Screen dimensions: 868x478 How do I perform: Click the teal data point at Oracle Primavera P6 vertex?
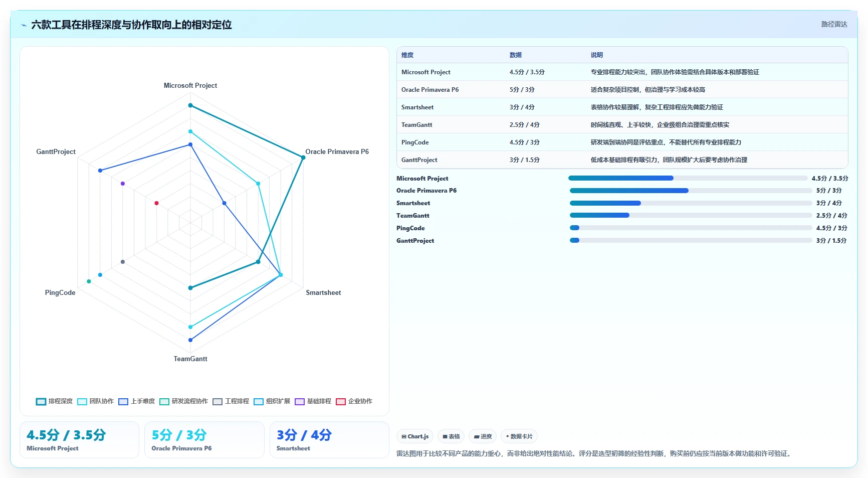[303, 157]
